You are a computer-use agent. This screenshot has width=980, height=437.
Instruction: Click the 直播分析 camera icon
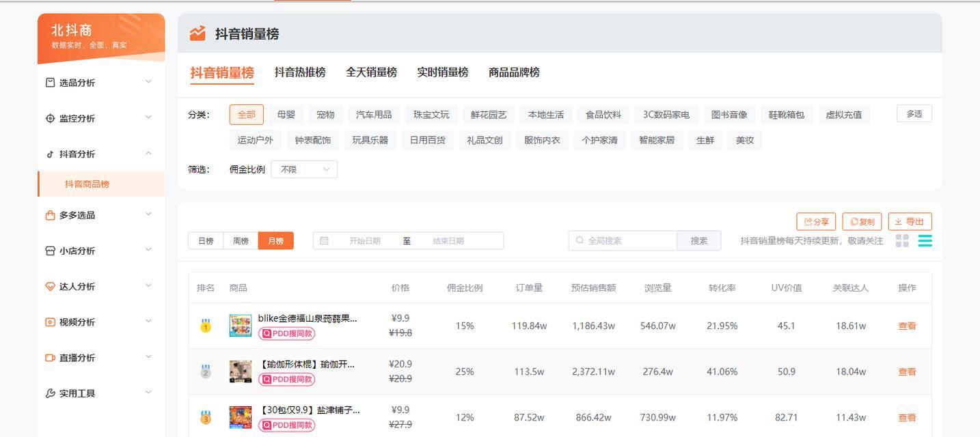point(50,358)
